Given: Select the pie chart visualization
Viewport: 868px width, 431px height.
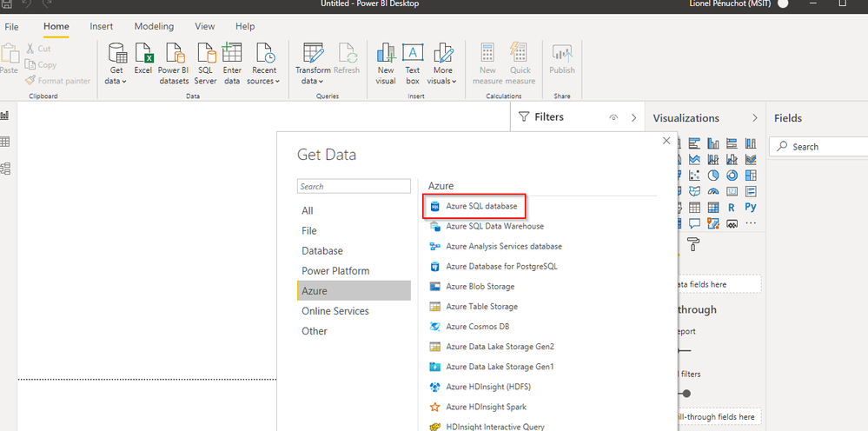Looking at the screenshot, I should pos(713,176).
